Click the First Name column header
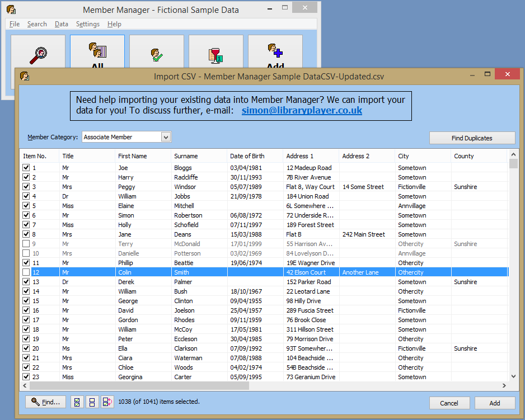Viewport: 525px width, 420px height. point(143,156)
